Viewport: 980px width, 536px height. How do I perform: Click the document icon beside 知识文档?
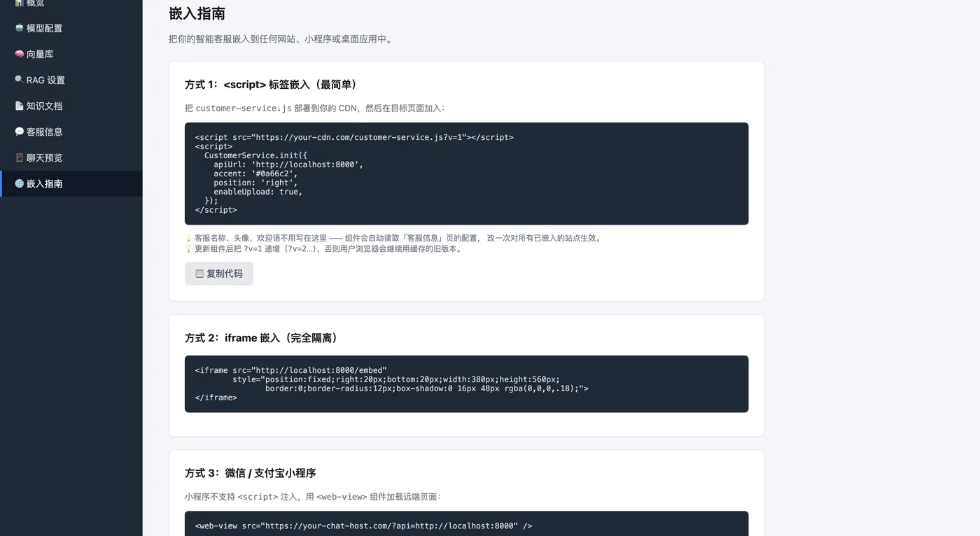point(19,106)
